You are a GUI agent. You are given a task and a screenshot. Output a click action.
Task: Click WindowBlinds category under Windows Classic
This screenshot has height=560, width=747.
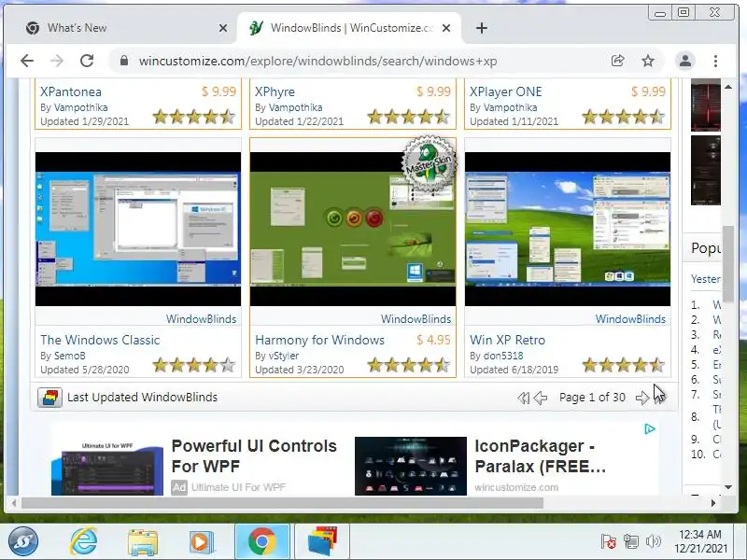[x=201, y=319]
